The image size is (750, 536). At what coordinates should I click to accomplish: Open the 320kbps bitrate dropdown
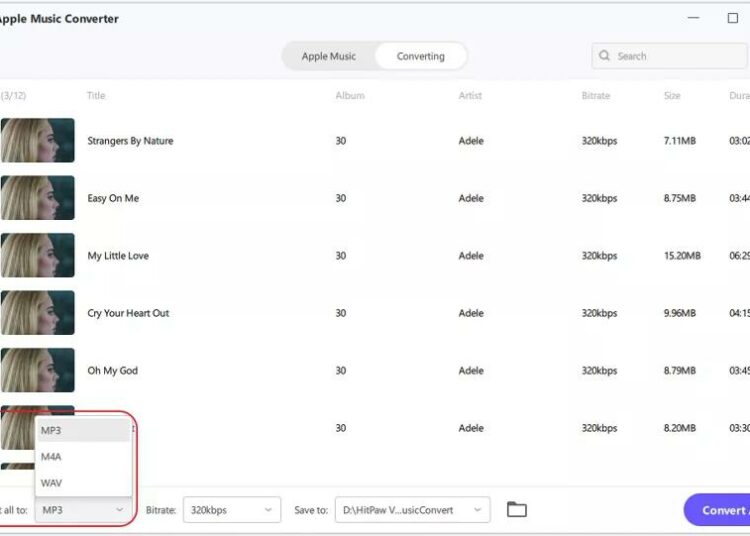click(232, 510)
